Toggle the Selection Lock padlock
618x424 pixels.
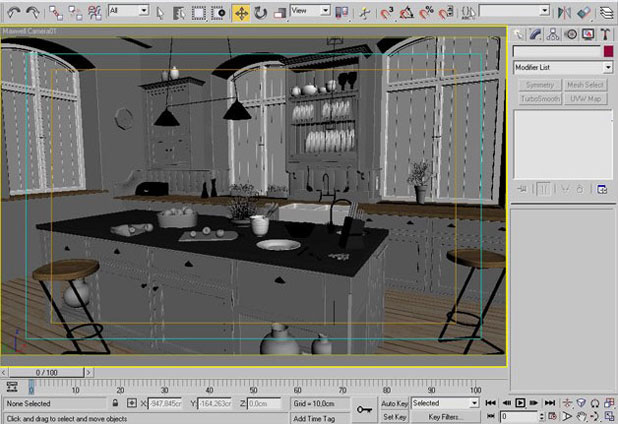point(115,403)
